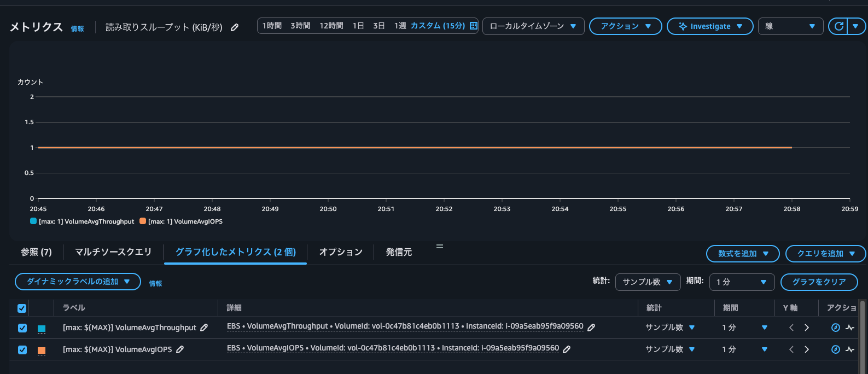This screenshot has height=374, width=868.
Task: Open the 情報 link beside dynamic labels
Action: 155,284
